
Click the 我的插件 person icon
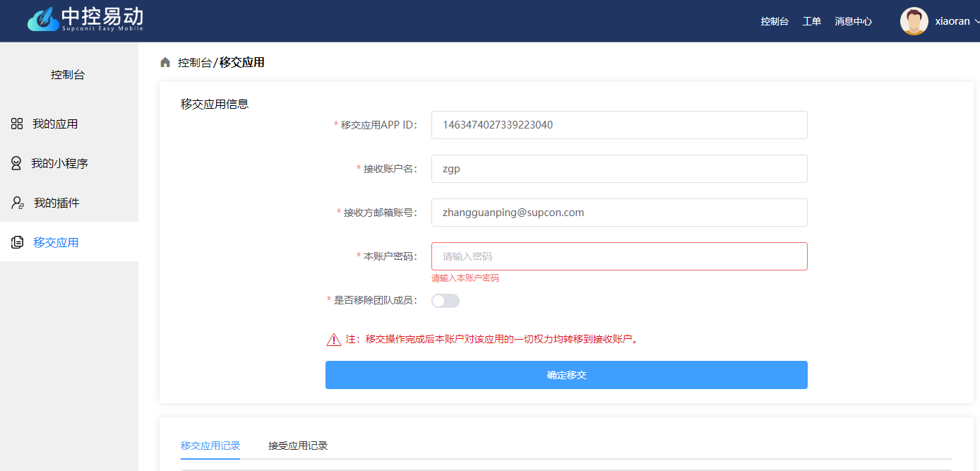18,203
